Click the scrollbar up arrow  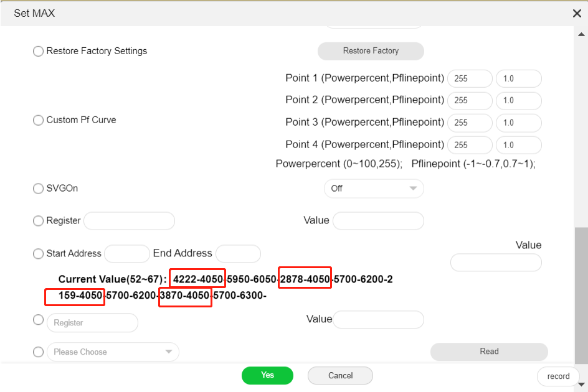(x=581, y=34)
